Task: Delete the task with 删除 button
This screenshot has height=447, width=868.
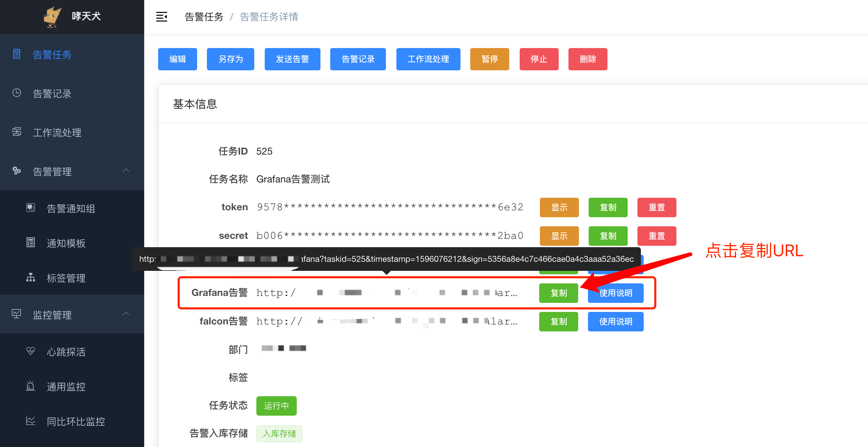Action: (588, 59)
